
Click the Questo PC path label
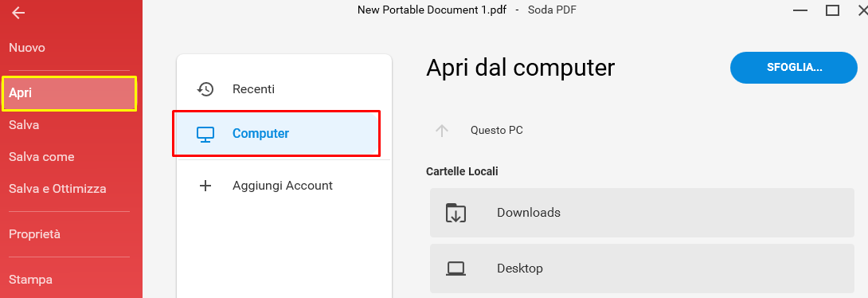click(x=497, y=131)
